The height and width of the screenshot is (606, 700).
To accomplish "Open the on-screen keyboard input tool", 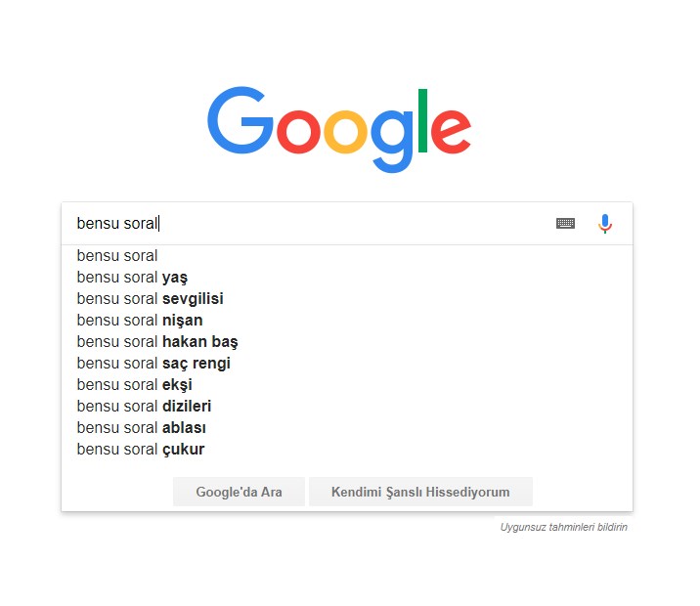I will [x=565, y=224].
